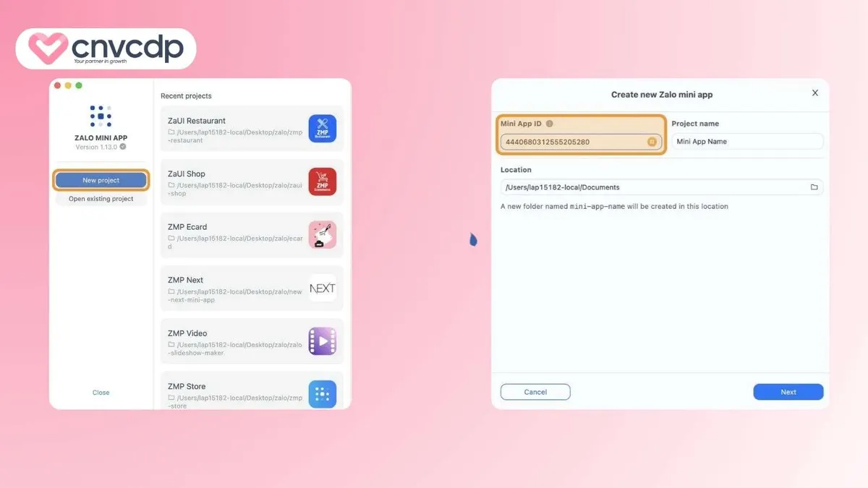Viewport: 868px width, 488px height.
Task: Click the ZaUI Shop folder path
Action: (x=235, y=189)
